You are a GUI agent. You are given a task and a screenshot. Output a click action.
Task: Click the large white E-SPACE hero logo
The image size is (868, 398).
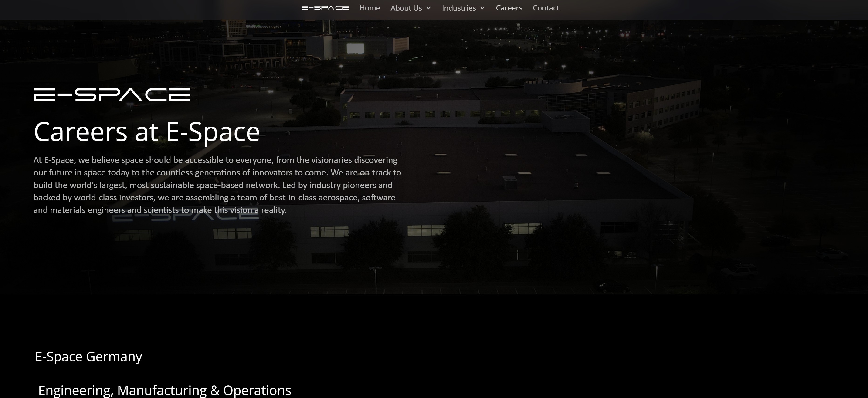coord(112,95)
